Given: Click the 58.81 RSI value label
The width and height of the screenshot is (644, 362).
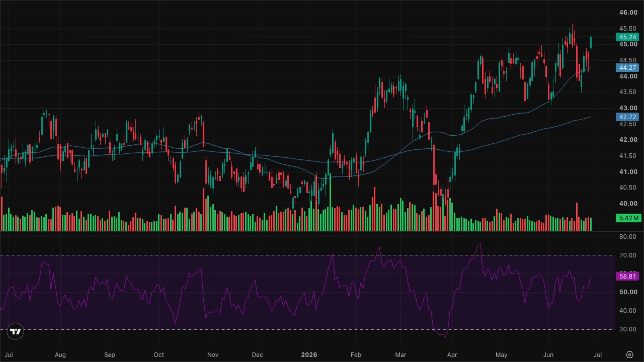Looking at the screenshot, I should click(627, 276).
